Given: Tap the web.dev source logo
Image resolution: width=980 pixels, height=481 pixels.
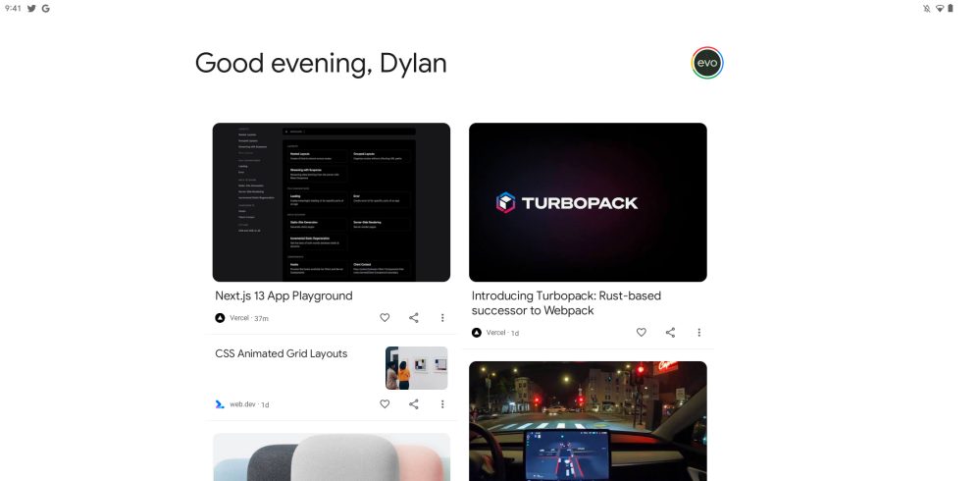Looking at the screenshot, I should coord(220,404).
